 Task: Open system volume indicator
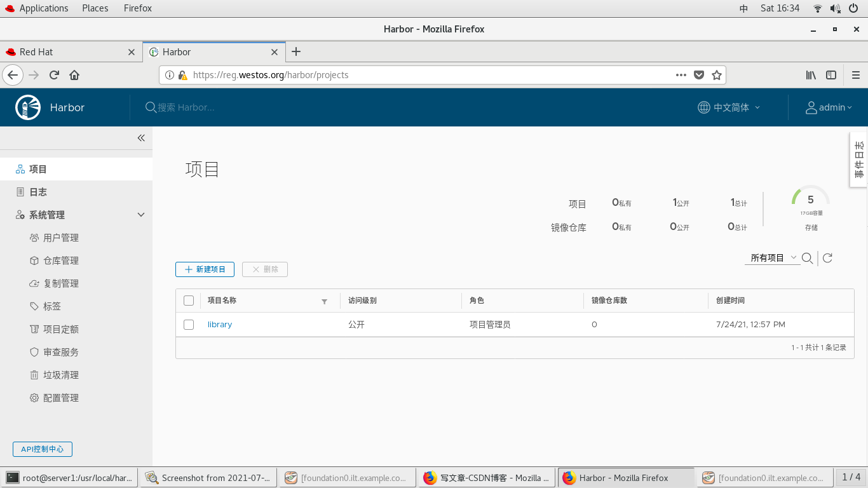coord(835,8)
